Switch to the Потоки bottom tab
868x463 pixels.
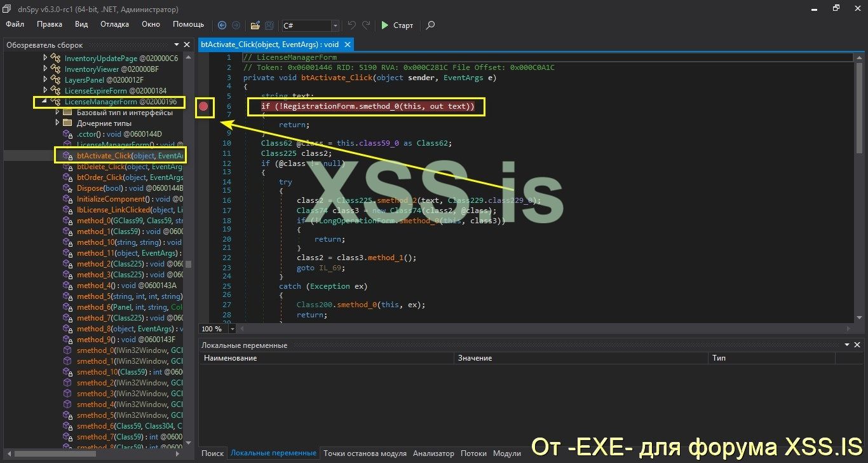click(x=473, y=453)
